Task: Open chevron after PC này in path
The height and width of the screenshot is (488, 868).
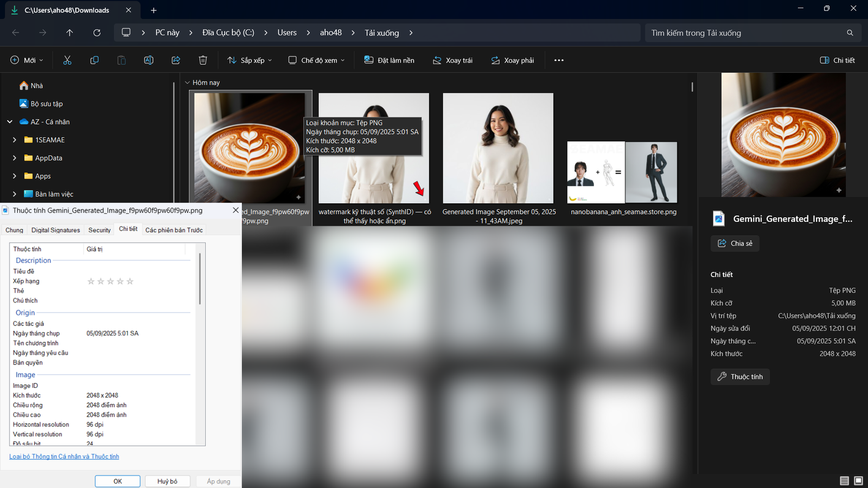Action: pyautogui.click(x=191, y=33)
